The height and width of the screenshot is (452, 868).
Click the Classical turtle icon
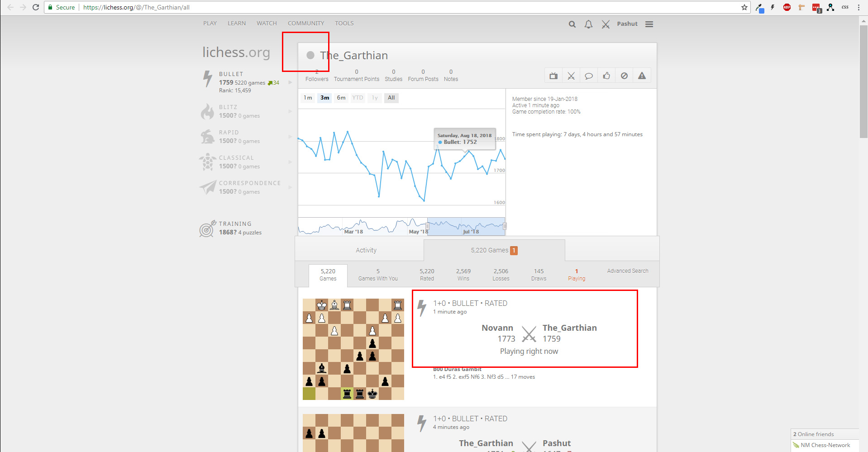[x=207, y=162]
